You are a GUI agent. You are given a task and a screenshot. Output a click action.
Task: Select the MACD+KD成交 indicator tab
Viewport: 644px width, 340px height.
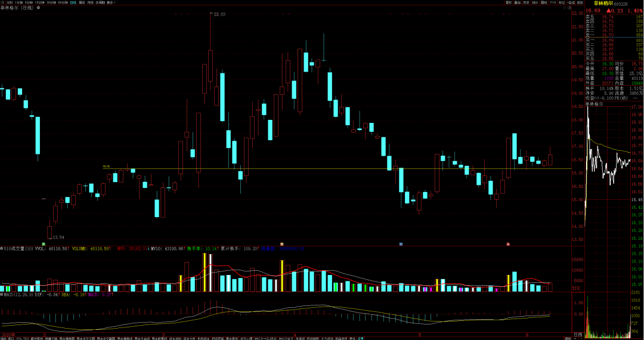(x=265, y=338)
